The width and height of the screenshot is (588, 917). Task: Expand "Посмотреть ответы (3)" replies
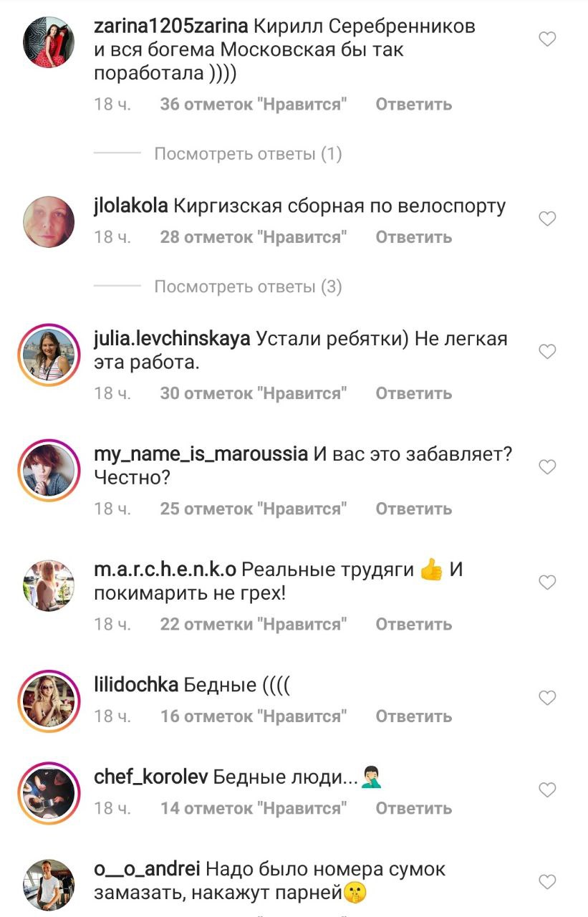249,287
